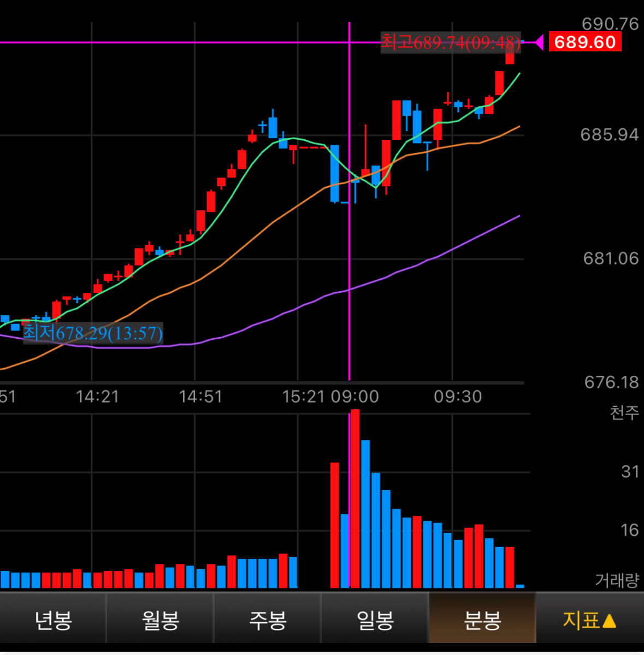Switch to the 년봉 yearly chart tab
Image resolution: width=644 pixels, height=655 pixels.
pyautogui.click(x=53, y=620)
